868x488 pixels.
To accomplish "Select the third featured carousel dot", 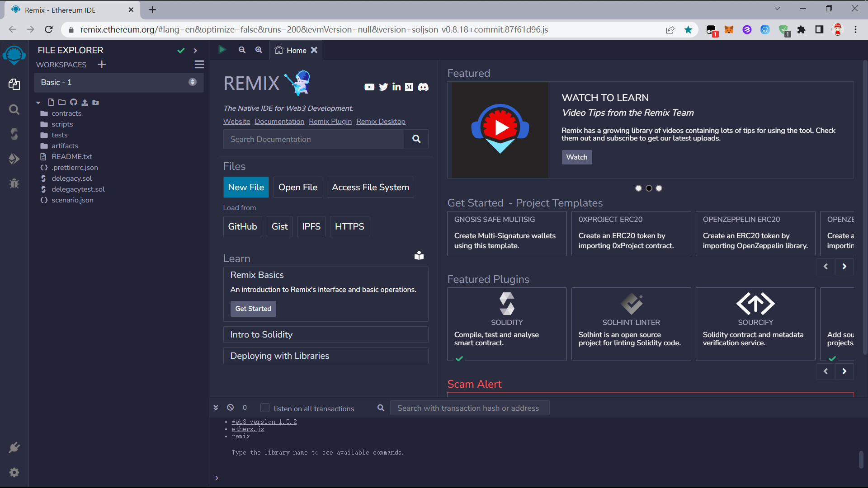I will (659, 188).
